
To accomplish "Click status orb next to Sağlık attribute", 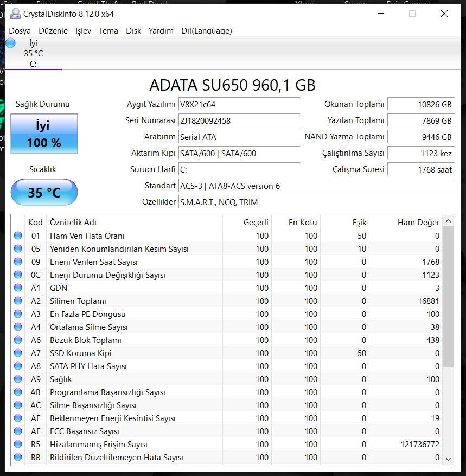I will [18, 379].
